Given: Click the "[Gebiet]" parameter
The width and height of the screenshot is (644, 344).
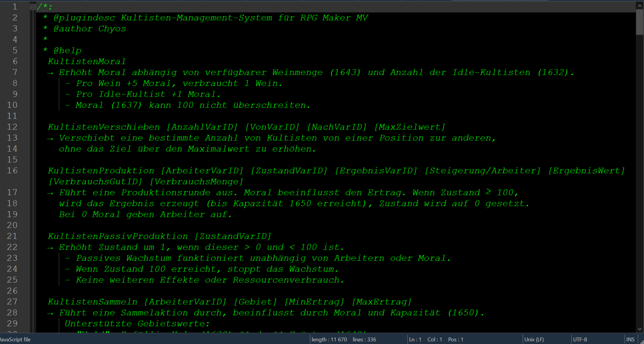Looking at the screenshot, I should 255,301.
